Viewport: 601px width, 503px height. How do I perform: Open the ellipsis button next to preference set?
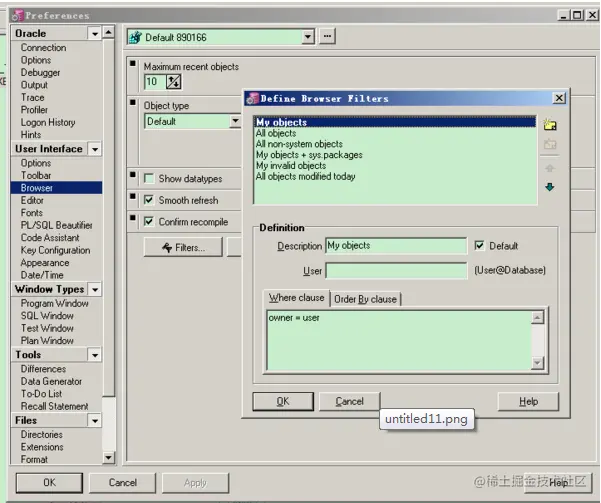[327, 36]
